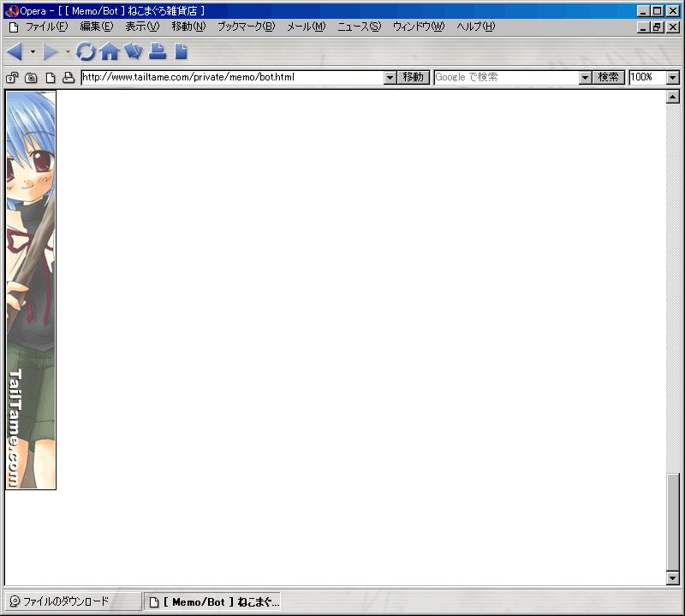Screen dimensions: 685x616
Task: Click the scrollbar down arrow
Action: [673, 578]
